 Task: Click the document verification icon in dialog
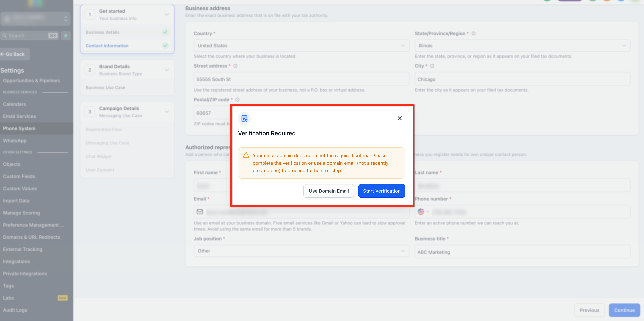tap(244, 118)
